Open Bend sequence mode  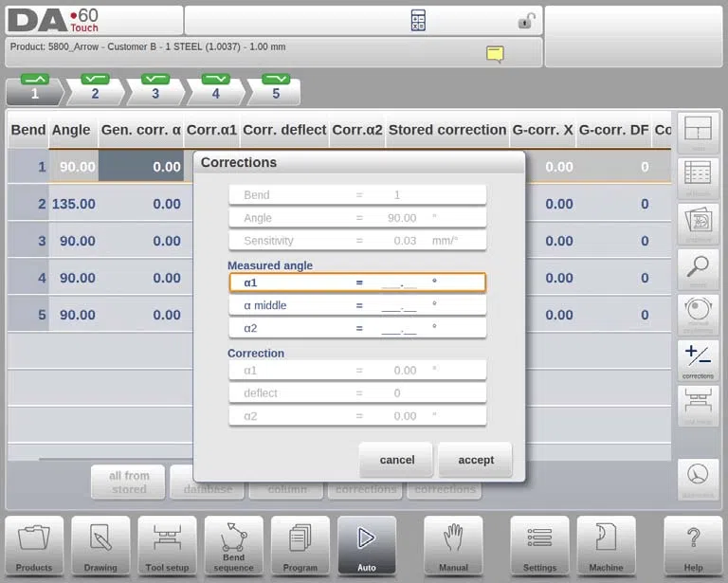[x=233, y=546]
